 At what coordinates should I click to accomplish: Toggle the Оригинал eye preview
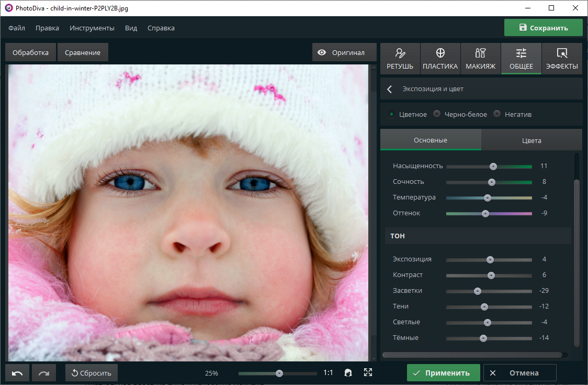click(344, 52)
